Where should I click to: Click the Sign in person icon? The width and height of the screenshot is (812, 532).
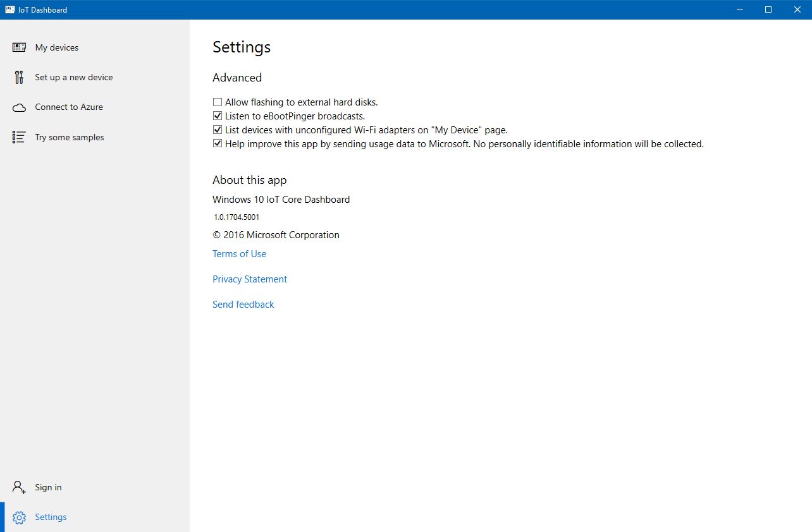pyautogui.click(x=19, y=487)
